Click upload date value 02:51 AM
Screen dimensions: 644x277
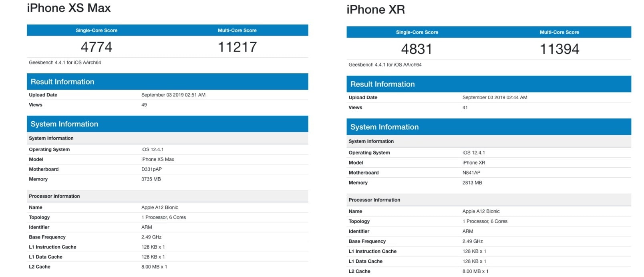tap(173, 95)
